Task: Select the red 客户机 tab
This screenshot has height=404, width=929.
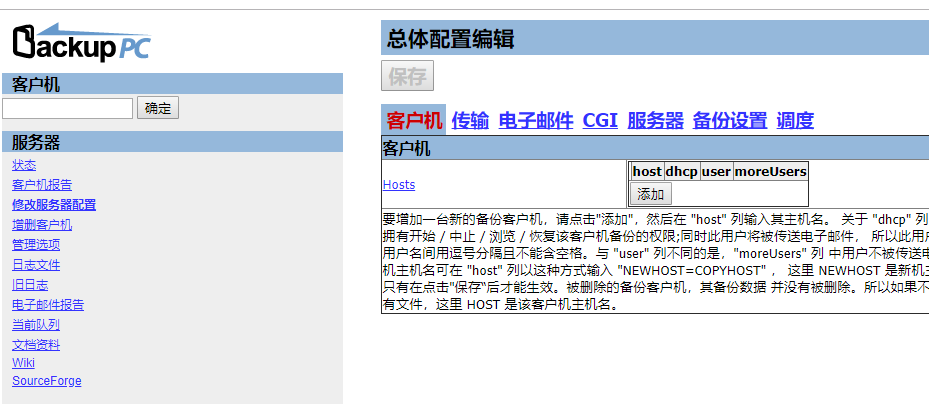Action: (x=414, y=121)
